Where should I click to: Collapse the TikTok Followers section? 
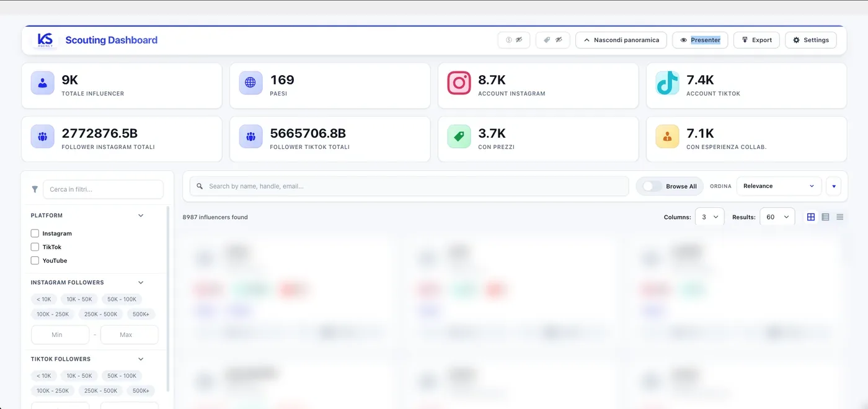[141, 359]
